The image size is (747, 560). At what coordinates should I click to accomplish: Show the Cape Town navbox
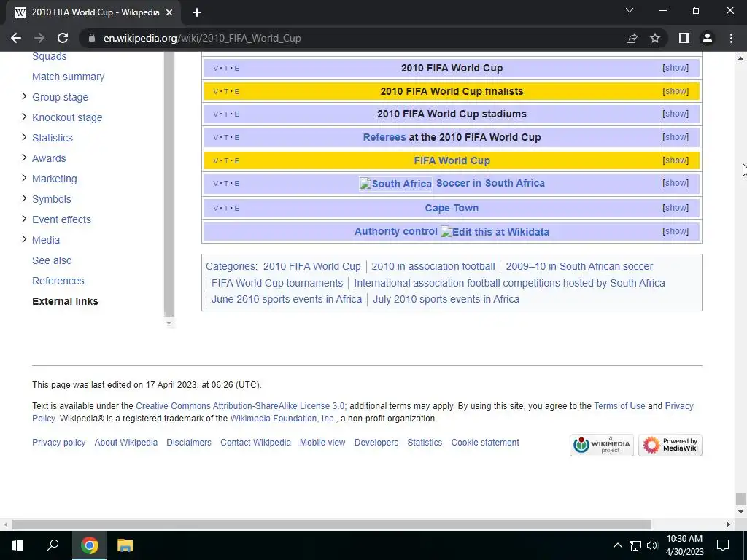point(676,208)
